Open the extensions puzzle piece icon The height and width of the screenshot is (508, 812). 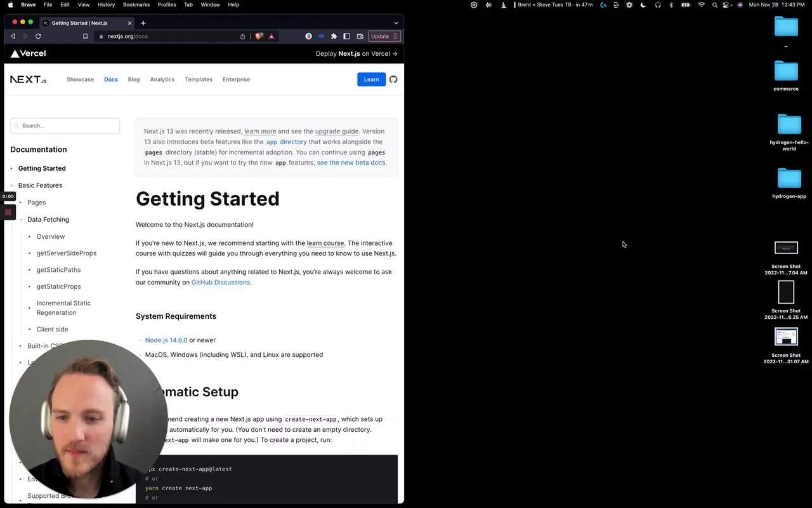334,36
